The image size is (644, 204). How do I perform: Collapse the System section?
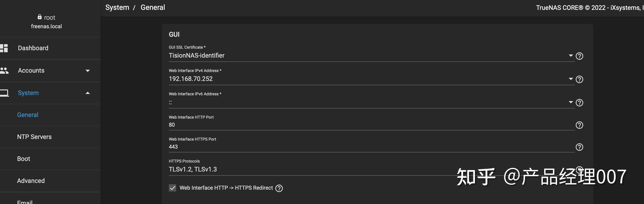(x=87, y=93)
